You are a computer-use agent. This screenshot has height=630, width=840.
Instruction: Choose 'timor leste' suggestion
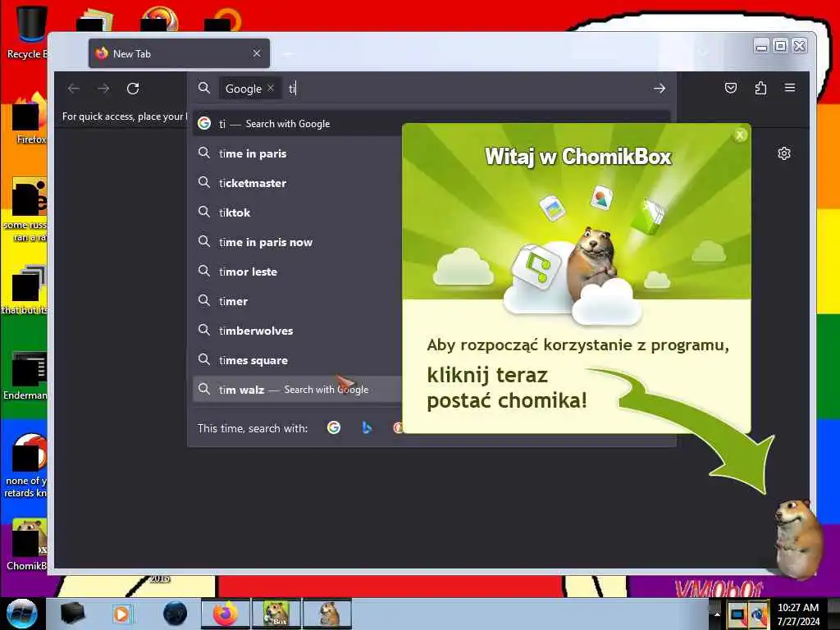pyautogui.click(x=297, y=272)
